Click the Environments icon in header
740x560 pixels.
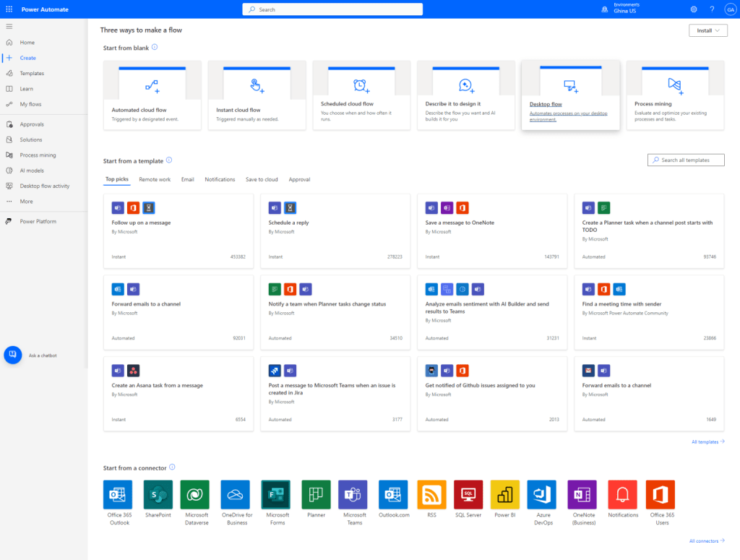(605, 9)
